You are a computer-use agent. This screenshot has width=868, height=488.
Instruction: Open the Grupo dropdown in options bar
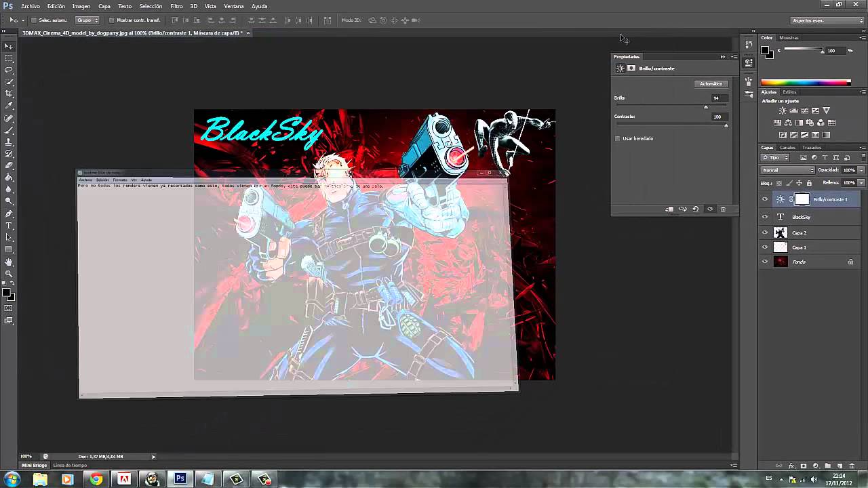click(x=87, y=20)
